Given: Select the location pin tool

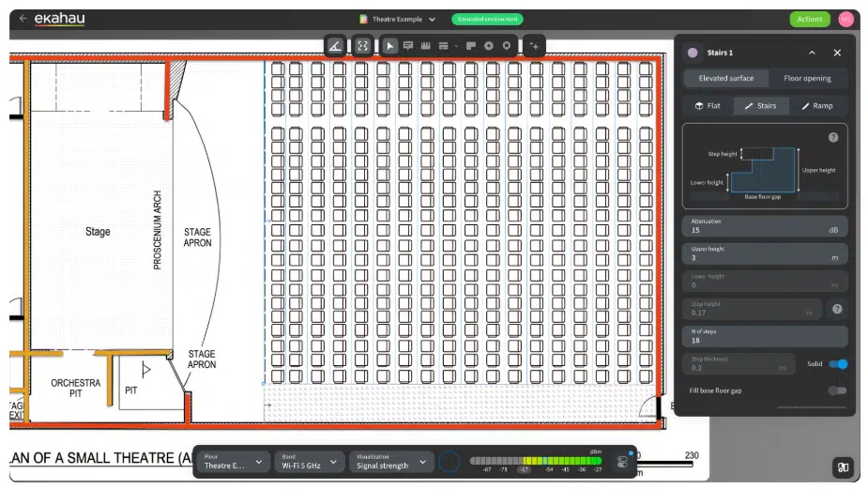Looking at the screenshot, I should point(507,46).
